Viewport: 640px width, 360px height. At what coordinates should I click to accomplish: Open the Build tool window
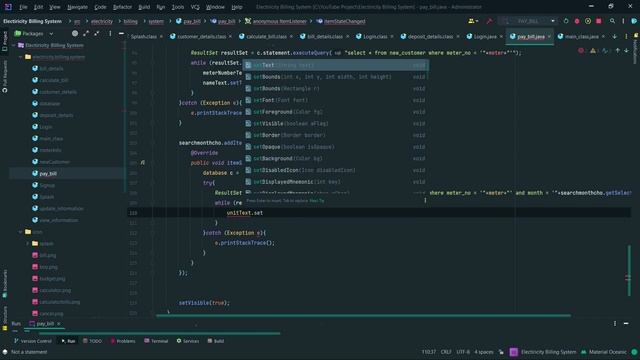216,341
